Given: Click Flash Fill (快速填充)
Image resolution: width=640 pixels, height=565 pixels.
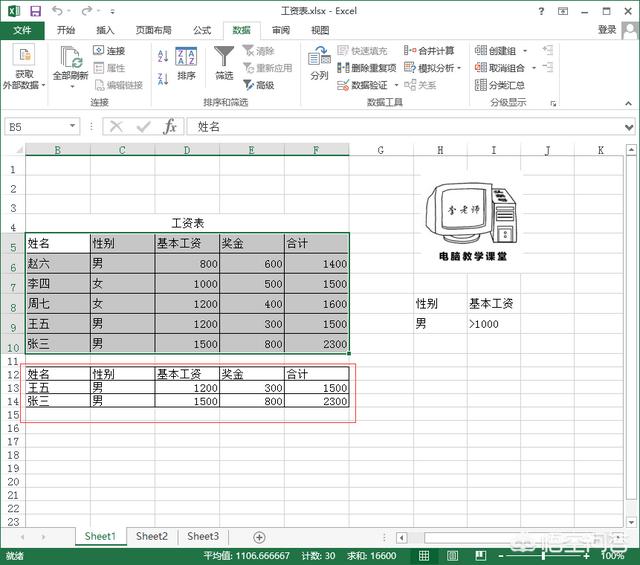Looking at the screenshot, I should click(362, 51).
